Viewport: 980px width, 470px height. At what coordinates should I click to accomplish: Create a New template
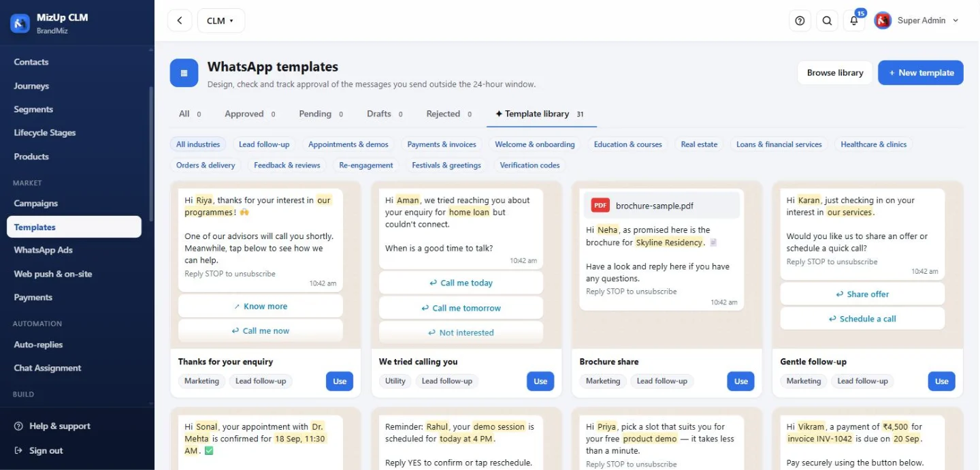[921, 73]
